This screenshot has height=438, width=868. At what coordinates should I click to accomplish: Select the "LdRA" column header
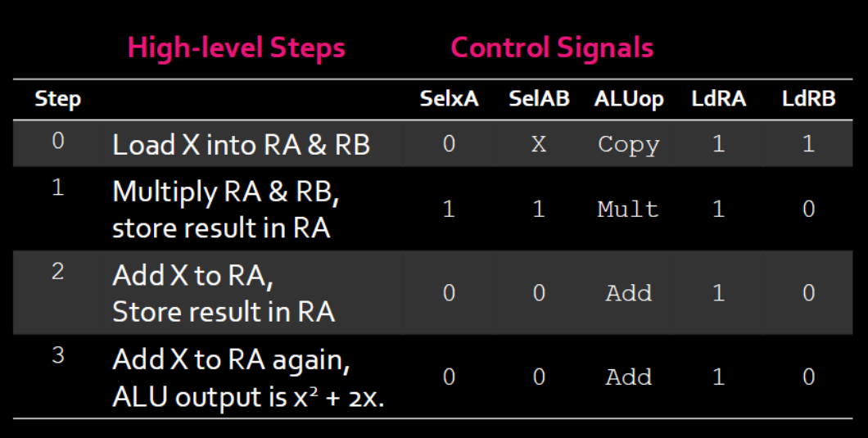click(718, 100)
